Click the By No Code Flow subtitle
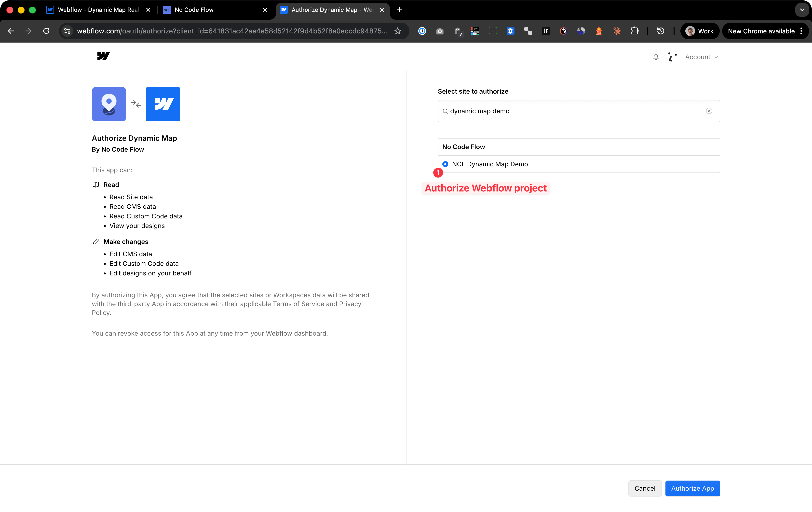The height and width of the screenshot is (512, 812). 118,149
